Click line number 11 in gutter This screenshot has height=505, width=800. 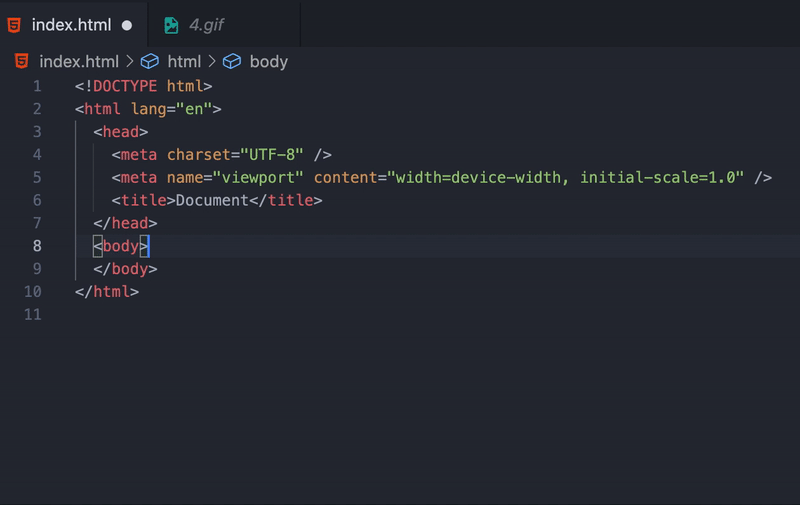pyautogui.click(x=33, y=315)
